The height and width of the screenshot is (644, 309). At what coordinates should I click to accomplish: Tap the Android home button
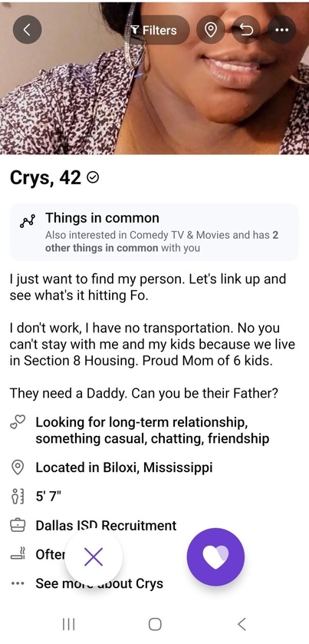pyautogui.click(x=155, y=624)
